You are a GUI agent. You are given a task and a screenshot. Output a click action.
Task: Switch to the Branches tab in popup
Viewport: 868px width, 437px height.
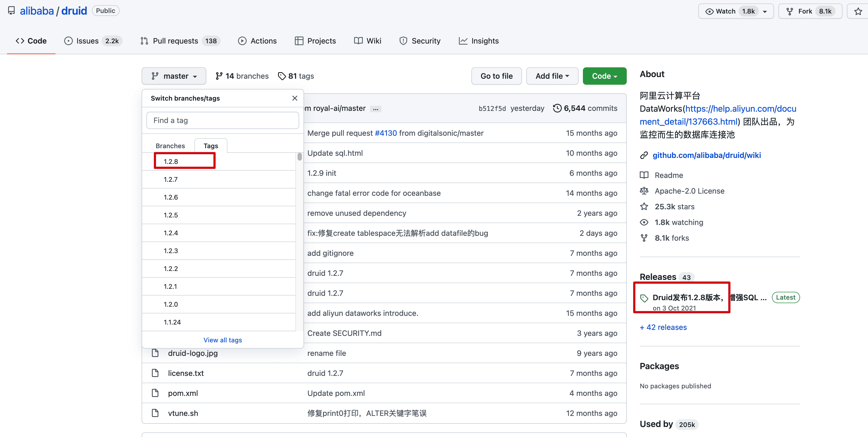170,146
